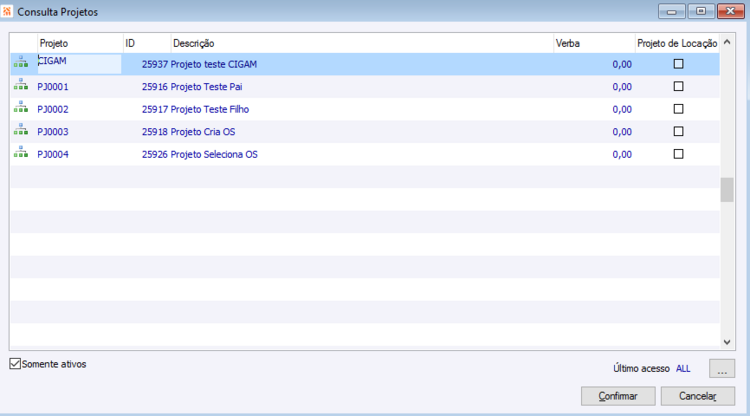The width and height of the screenshot is (750, 416).
Task: Click the project icon beside PJ0003
Action: tap(21, 129)
